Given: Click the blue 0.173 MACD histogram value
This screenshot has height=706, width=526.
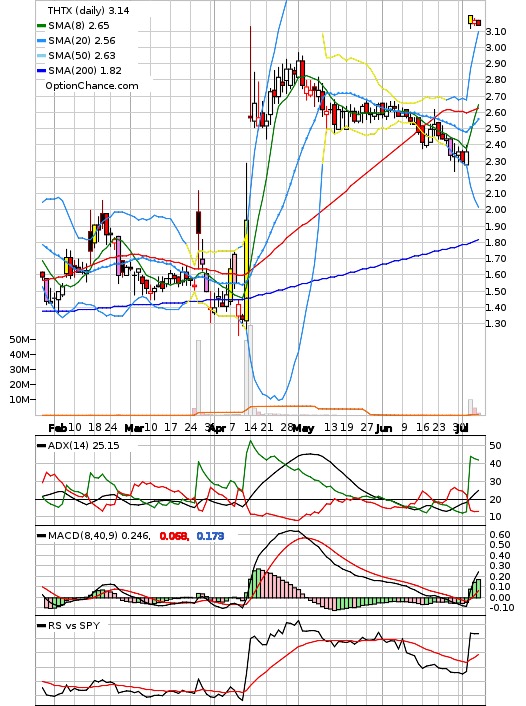Looking at the screenshot, I should point(210,536).
